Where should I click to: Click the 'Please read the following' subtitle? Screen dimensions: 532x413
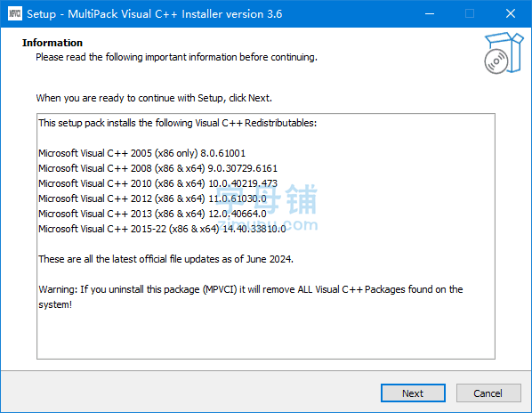[x=176, y=57]
